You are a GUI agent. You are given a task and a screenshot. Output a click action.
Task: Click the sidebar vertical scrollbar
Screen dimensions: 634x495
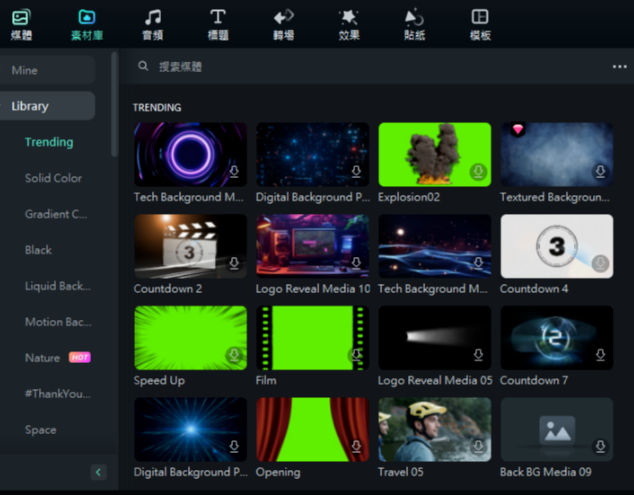[x=114, y=105]
